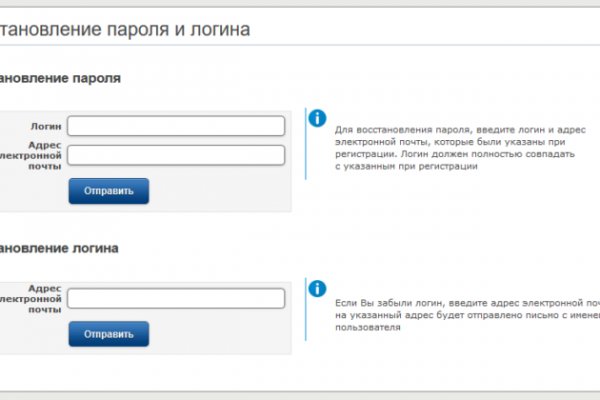This screenshot has height=400, width=600.
Task: Click the email field in password recovery form
Action: coord(176,155)
